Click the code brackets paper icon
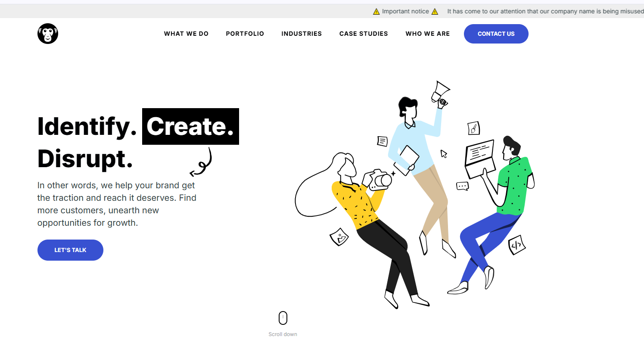This screenshot has height=352, width=644. pos(517,245)
